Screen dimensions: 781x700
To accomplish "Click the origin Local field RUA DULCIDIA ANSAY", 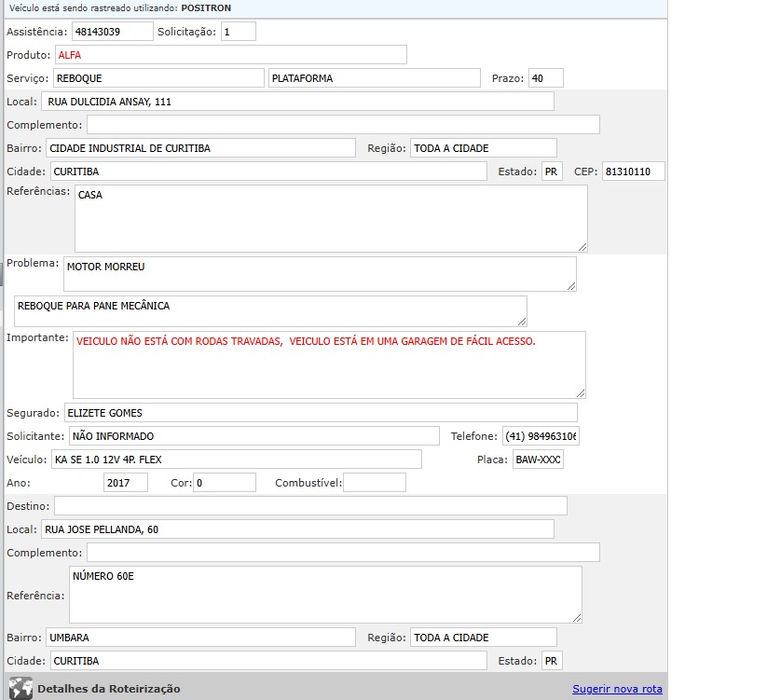I will tap(297, 102).
